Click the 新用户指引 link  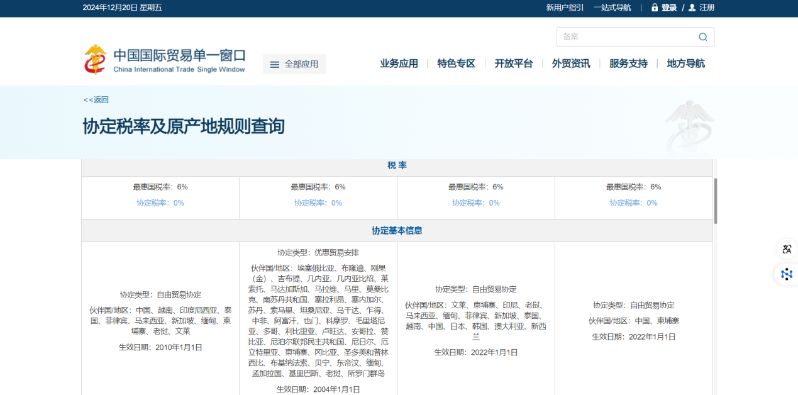click(565, 8)
